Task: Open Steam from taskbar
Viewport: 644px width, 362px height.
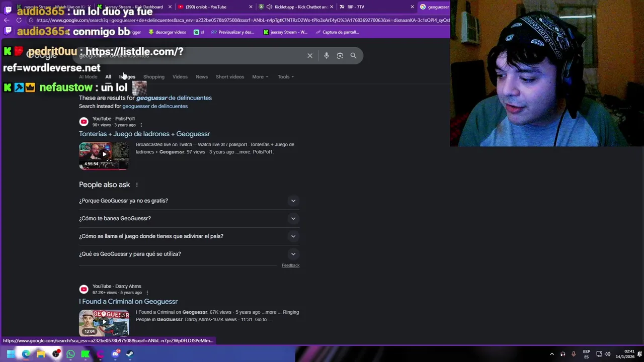Action: [x=130, y=354]
